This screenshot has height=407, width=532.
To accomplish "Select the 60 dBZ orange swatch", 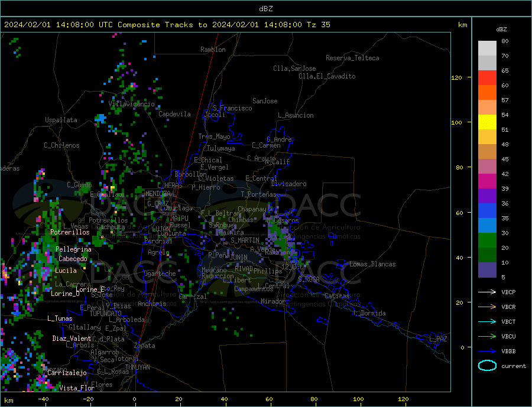I will 487,93.
